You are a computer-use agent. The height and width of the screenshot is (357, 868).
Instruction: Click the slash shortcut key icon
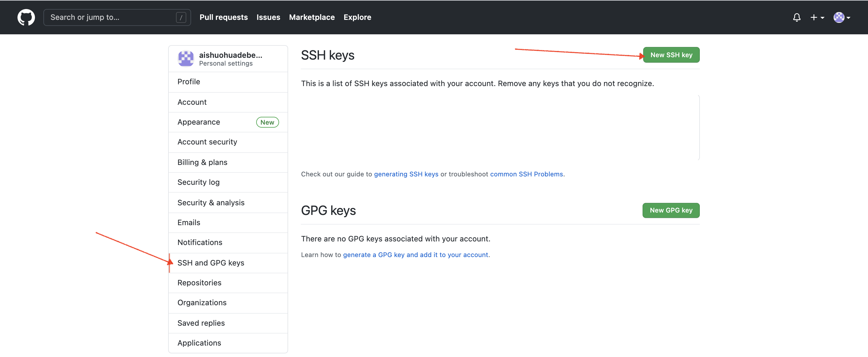[181, 17]
